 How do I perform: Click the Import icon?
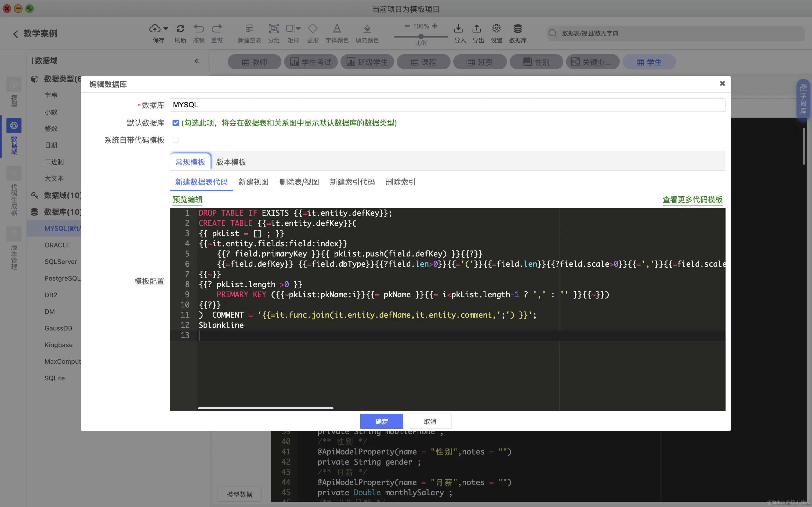tap(458, 29)
